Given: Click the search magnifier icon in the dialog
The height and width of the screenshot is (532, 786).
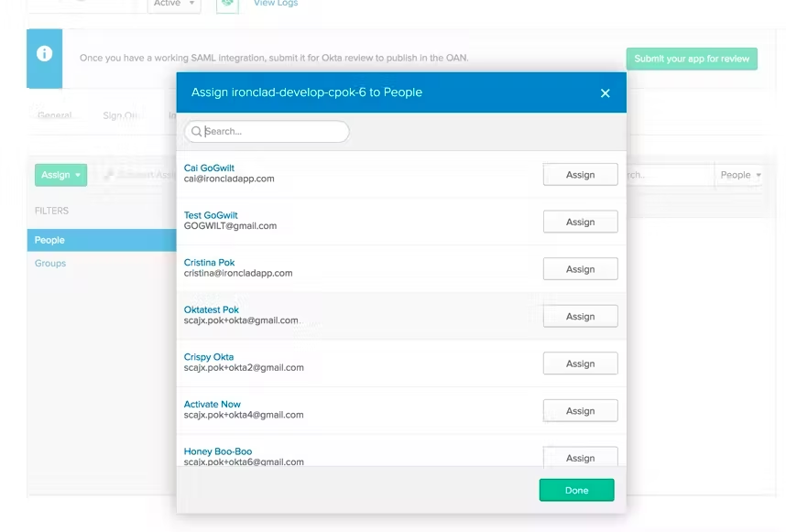Looking at the screenshot, I should coord(196,132).
